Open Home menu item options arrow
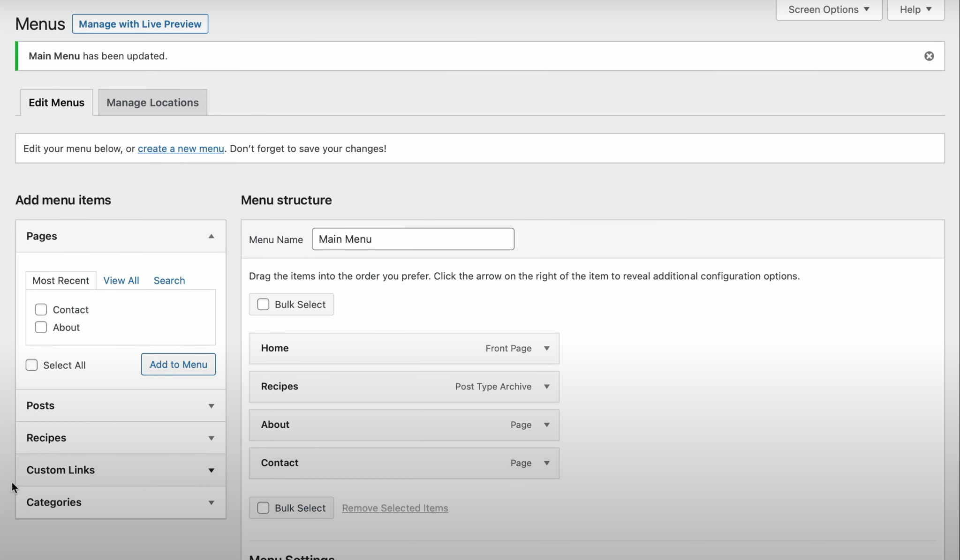The height and width of the screenshot is (560, 960). pyautogui.click(x=546, y=348)
